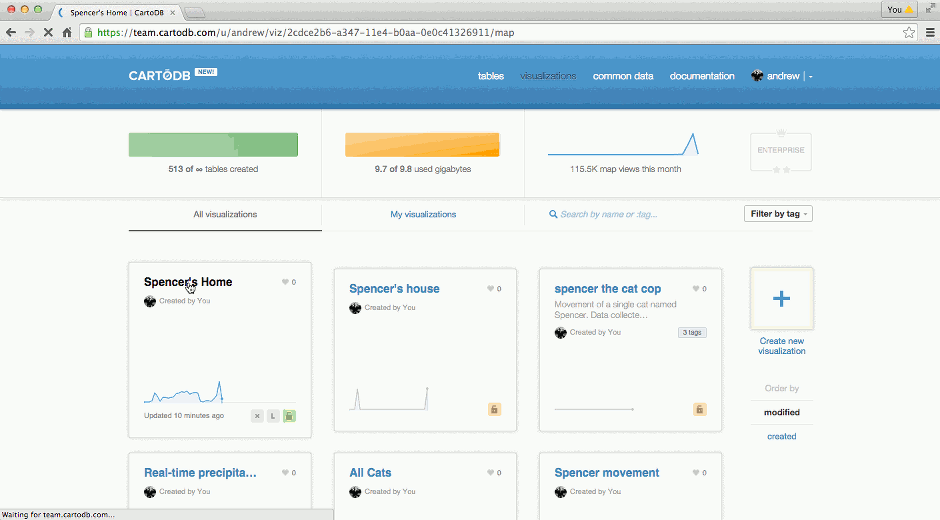Click the browser back arrow
The width and height of the screenshot is (940, 520).
pyautogui.click(x=11, y=32)
